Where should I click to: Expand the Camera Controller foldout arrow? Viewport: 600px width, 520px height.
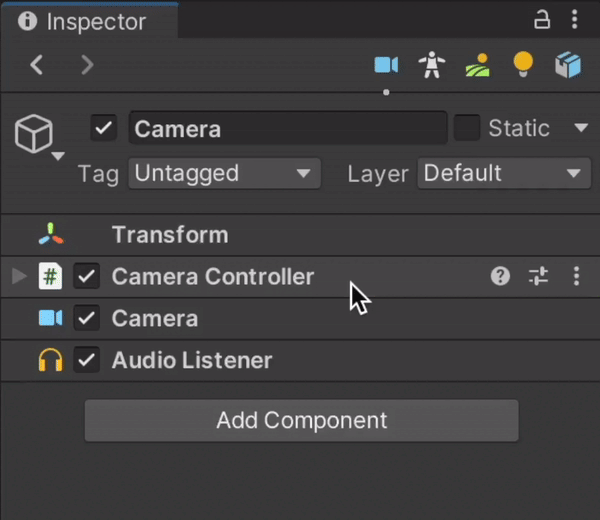(18, 277)
